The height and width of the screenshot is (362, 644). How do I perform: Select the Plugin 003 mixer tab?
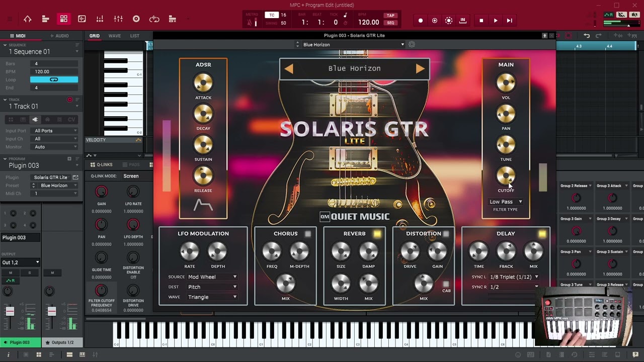point(21,342)
